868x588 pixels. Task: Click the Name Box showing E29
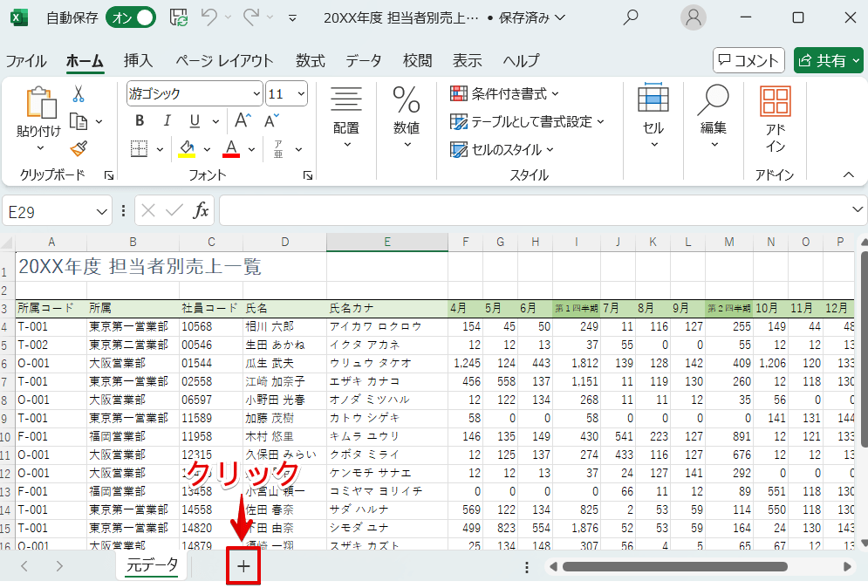pos(57,211)
